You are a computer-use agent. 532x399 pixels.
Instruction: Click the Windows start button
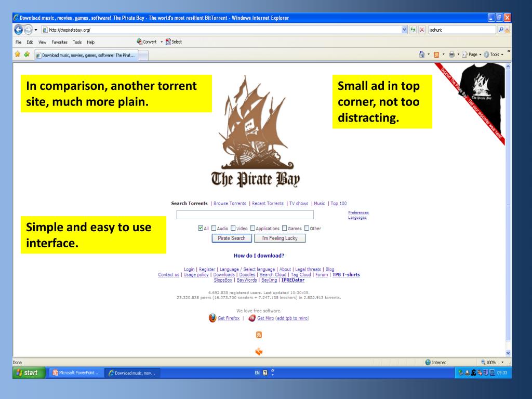coord(29,373)
